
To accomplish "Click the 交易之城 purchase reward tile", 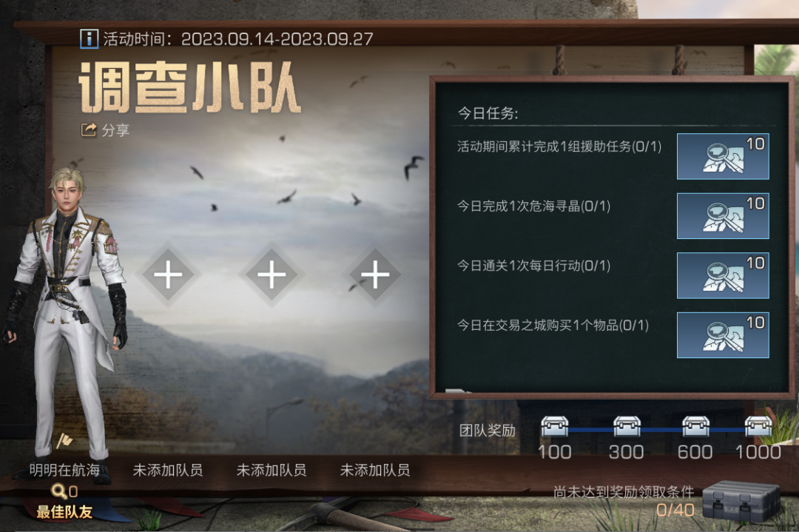I will 723,335.
